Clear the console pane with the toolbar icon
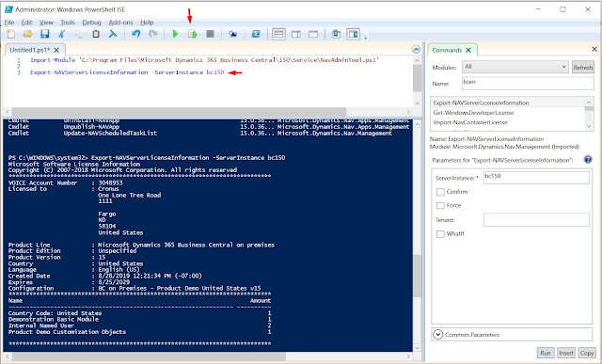Image resolution: width=602 pixels, height=364 pixels. [113, 34]
